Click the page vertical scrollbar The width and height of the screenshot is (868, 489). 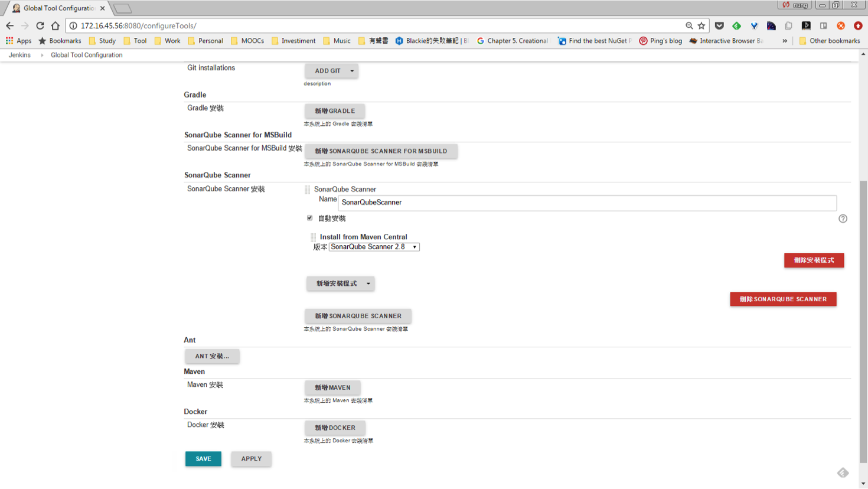[x=863, y=322]
